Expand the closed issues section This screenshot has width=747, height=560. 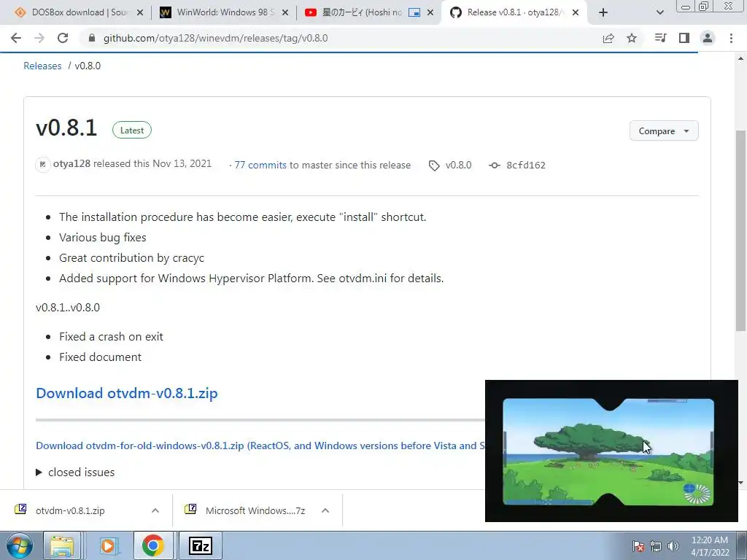click(75, 472)
